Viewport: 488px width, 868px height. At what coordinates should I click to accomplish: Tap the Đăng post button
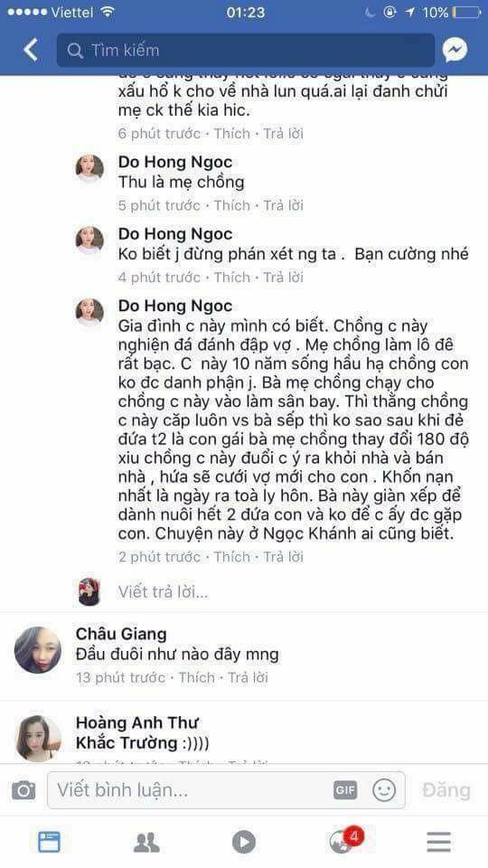(446, 790)
